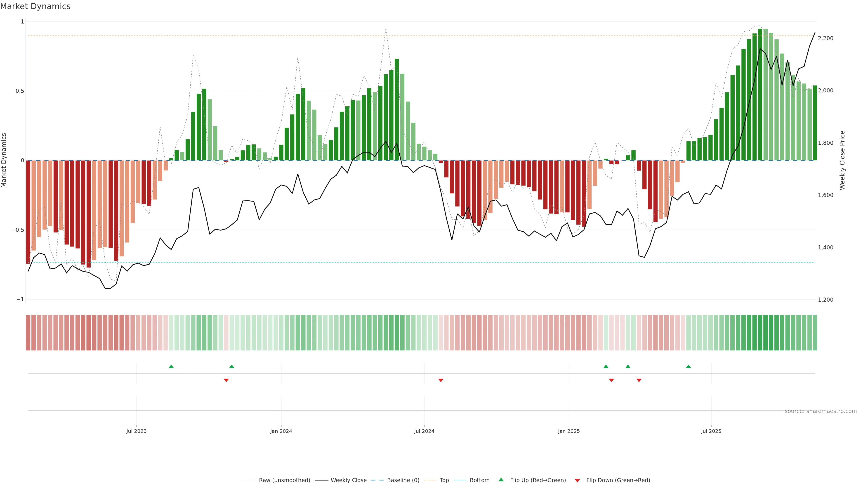Click the earliest green flip-up marker in 2023
This screenshot has width=868, height=488.
(x=171, y=366)
